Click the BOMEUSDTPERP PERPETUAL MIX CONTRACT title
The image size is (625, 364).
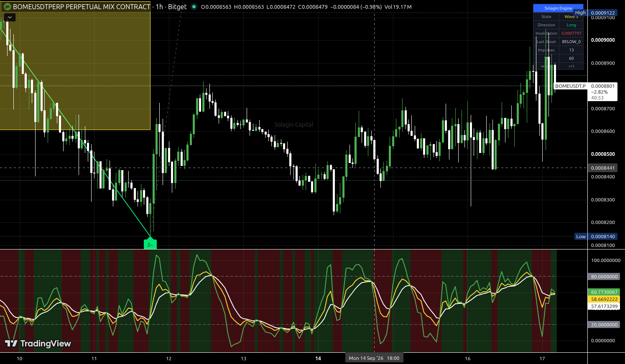(82, 7)
